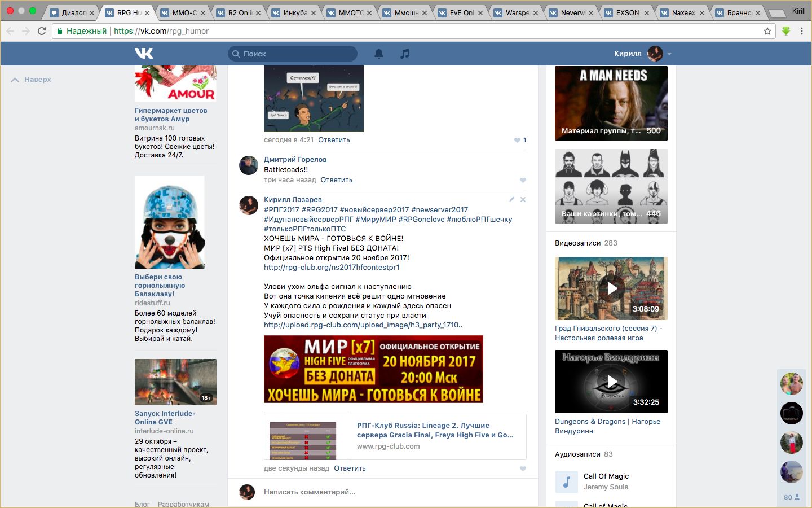Open the notifications bell
The width and height of the screenshot is (812, 508).
[x=379, y=54]
